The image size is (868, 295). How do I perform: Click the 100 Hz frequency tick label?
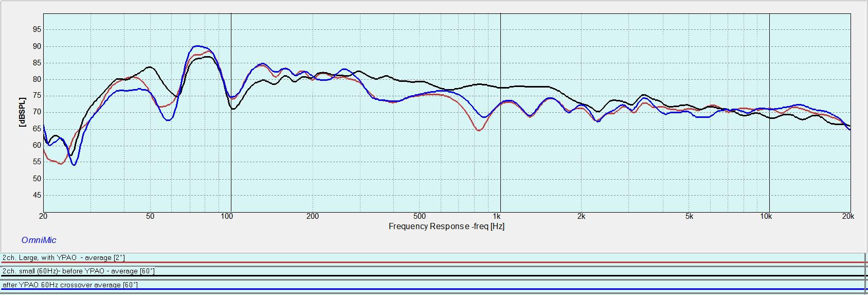(x=227, y=216)
